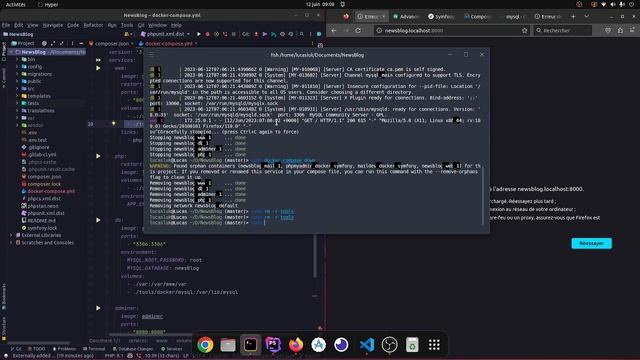Viewport: 640px width, 360px height.
Task: Click the Réessayer button
Action: point(591,243)
